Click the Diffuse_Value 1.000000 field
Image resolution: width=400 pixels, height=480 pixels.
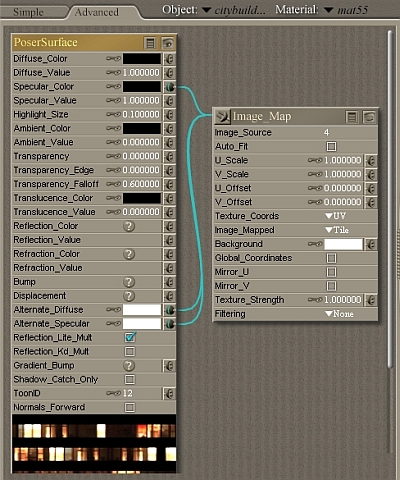click(141, 73)
